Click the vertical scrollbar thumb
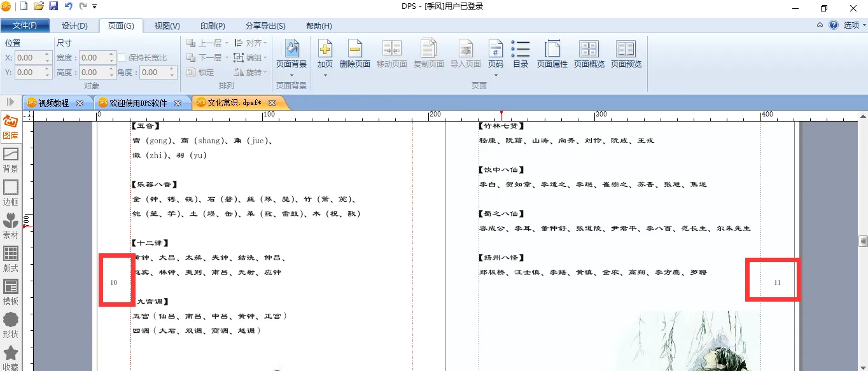Screen dimensions: 868x371 863,241
